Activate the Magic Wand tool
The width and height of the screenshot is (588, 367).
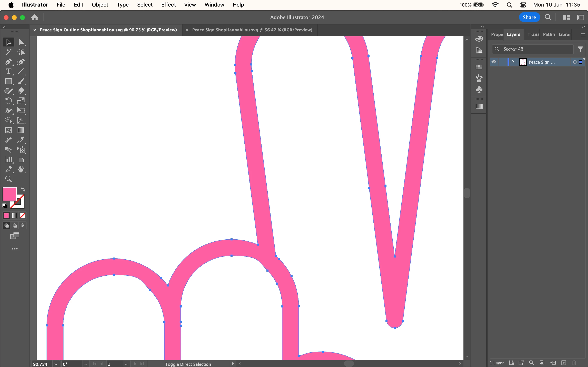[x=8, y=52]
